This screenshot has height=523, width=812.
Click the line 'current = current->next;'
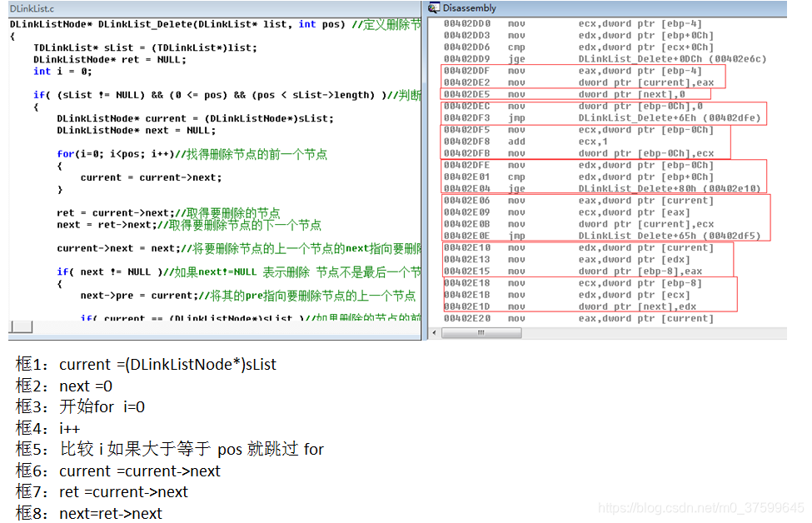click(151, 177)
